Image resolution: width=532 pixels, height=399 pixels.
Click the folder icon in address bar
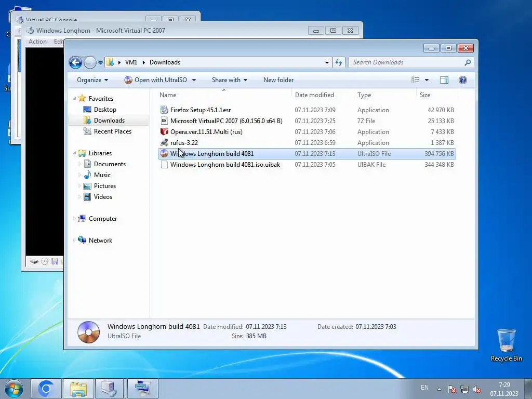point(110,62)
